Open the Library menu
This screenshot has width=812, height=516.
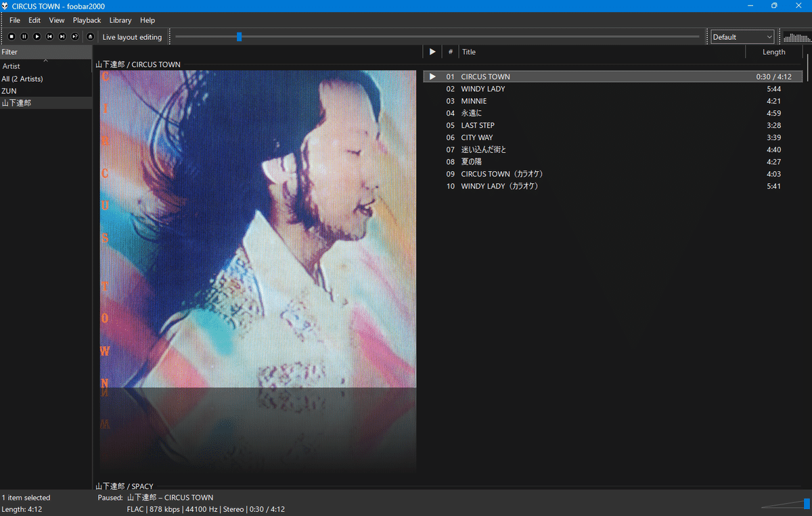[x=120, y=20]
